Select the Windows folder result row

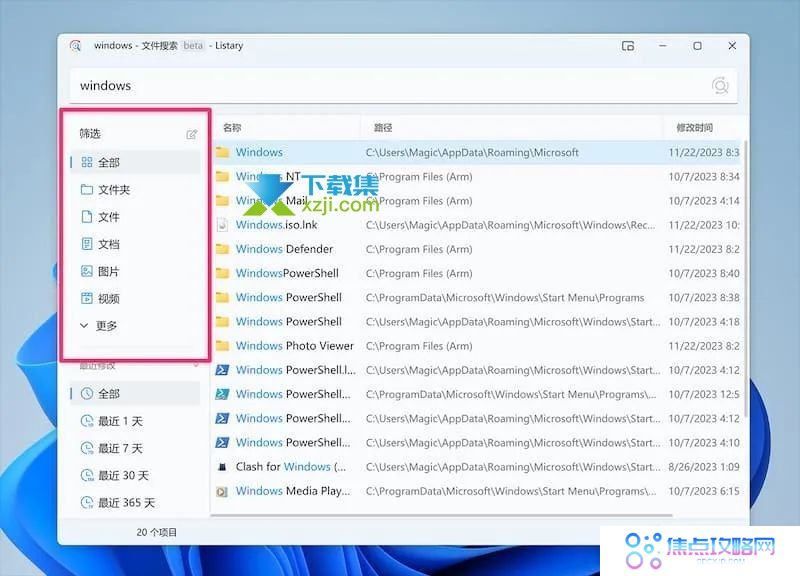pyautogui.click(x=477, y=152)
